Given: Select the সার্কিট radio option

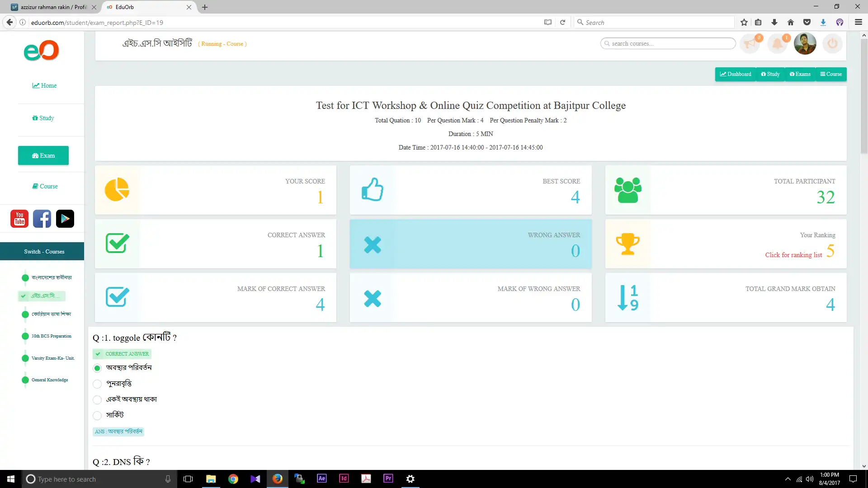Looking at the screenshot, I should pos(97,415).
